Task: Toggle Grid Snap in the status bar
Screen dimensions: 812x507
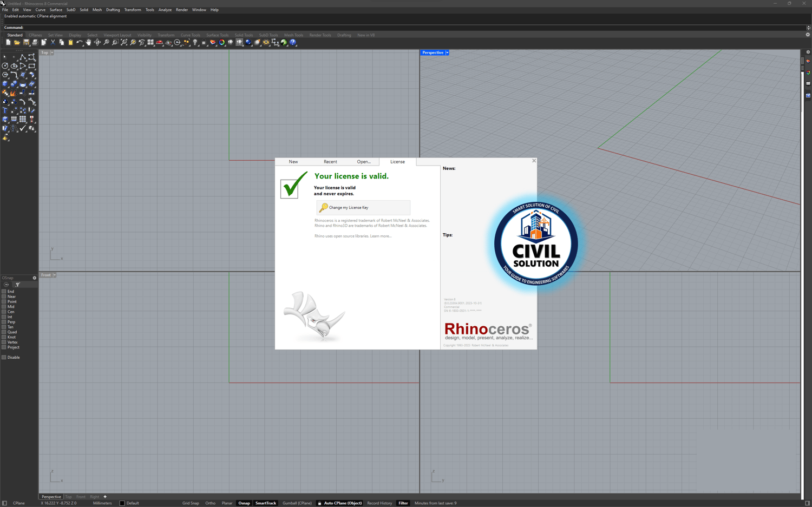Action: 191,503
